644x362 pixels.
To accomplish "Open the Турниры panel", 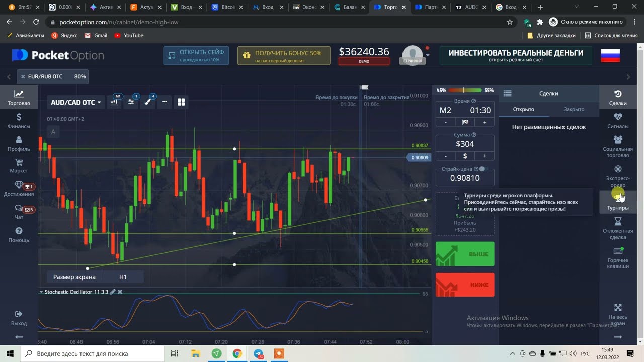I will (618, 202).
